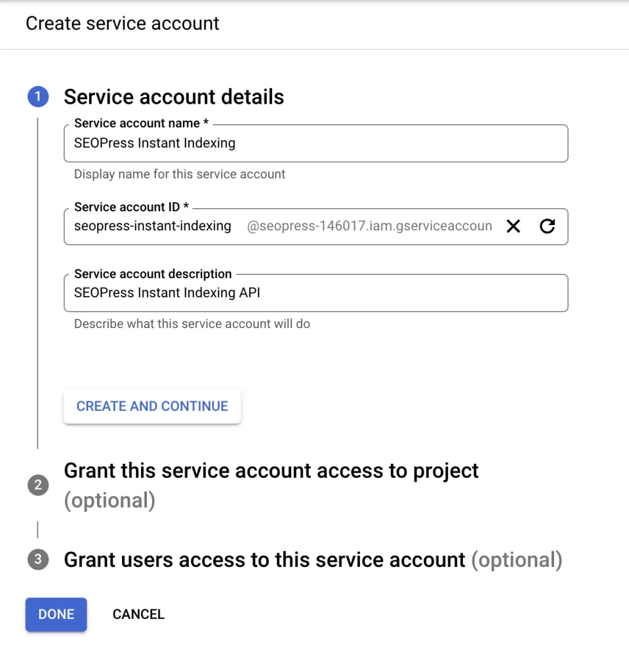Click the '@seopress-146017.iam.gserviceaccoun' email suffix
This screenshot has width=629, height=672.
click(x=369, y=226)
